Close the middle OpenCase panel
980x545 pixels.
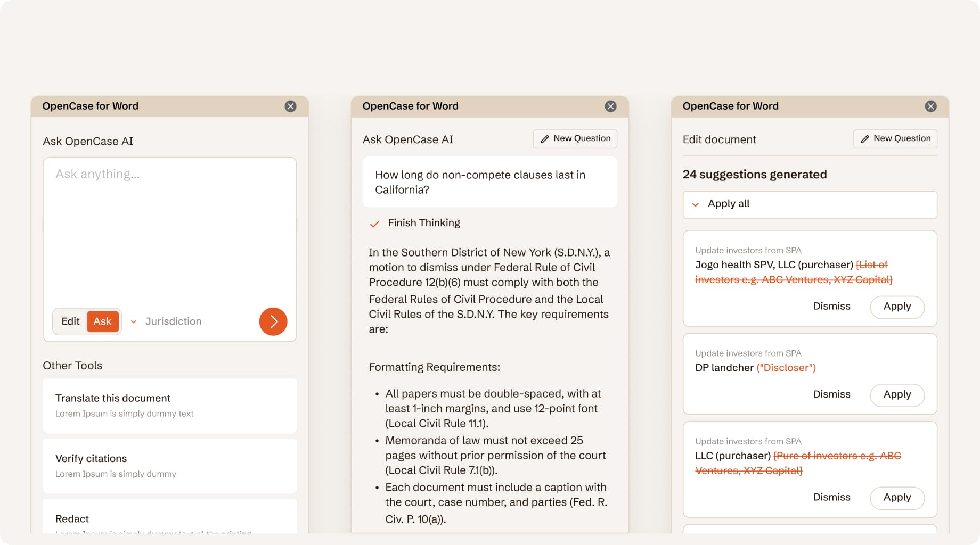610,105
